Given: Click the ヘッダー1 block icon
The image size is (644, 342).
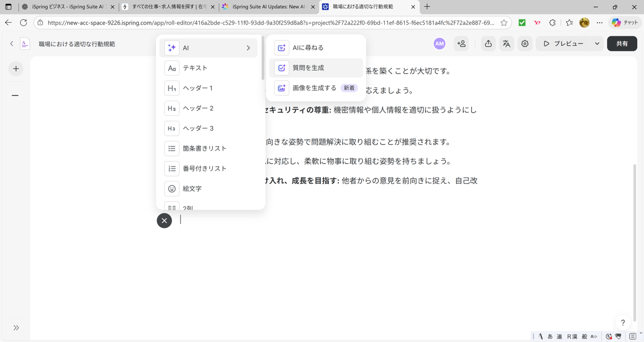Looking at the screenshot, I should tap(172, 88).
